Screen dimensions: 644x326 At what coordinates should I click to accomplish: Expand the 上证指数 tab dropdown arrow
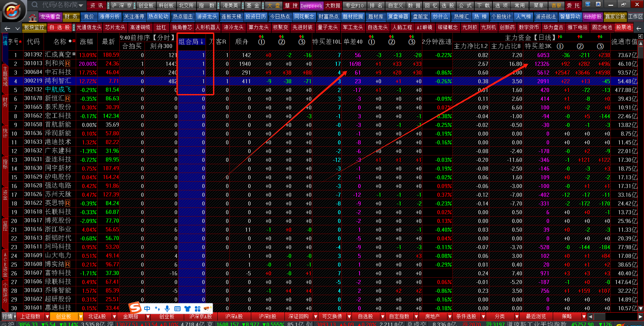[47, 317]
